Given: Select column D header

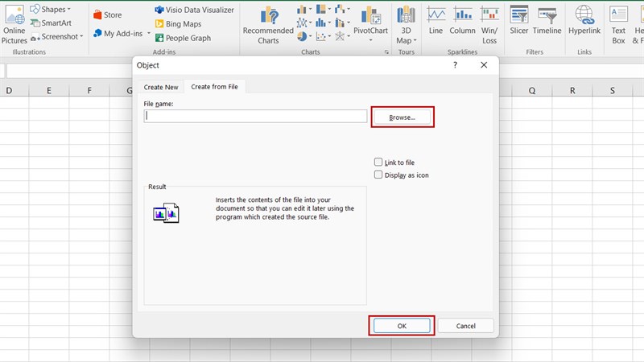Looking at the screenshot, I should [9, 90].
